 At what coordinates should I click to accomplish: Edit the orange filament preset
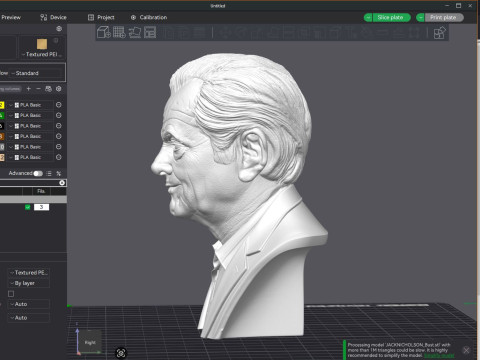point(59,136)
